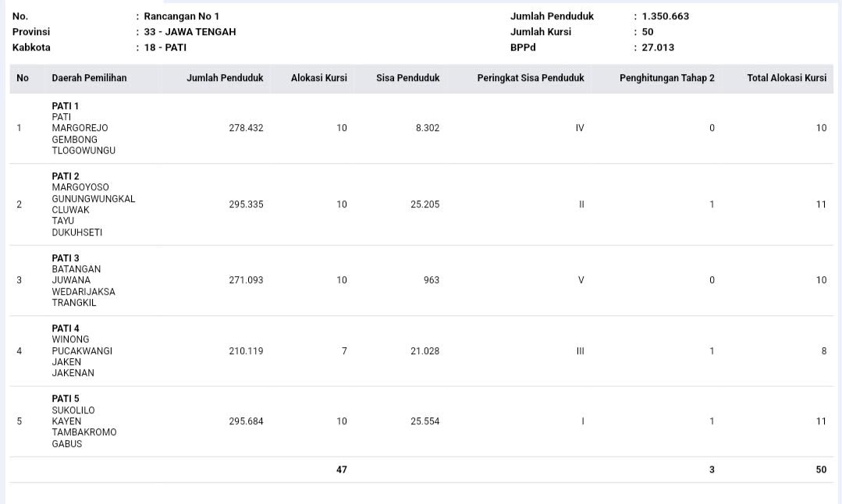Viewport: 842px width, 504px height.
Task: Select the PATI 2 district name
Action: point(66,176)
